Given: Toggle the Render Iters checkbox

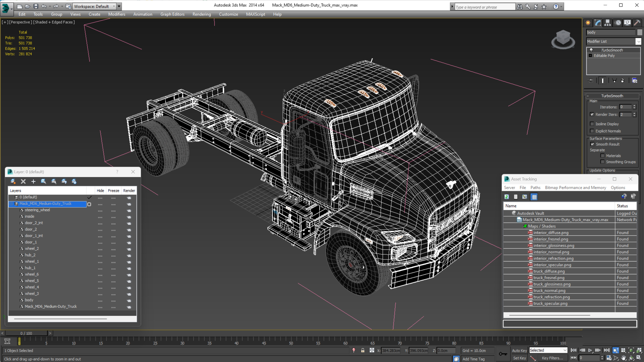Looking at the screenshot, I should (x=592, y=114).
